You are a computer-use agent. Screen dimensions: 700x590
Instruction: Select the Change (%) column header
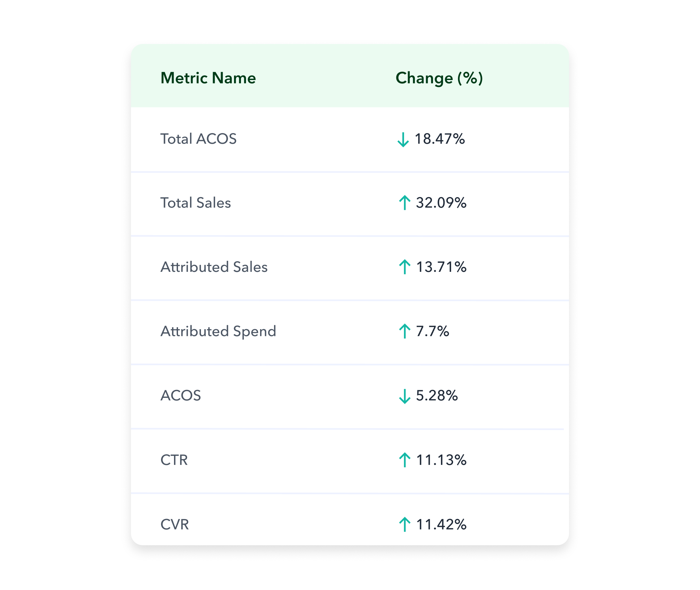[x=439, y=78]
